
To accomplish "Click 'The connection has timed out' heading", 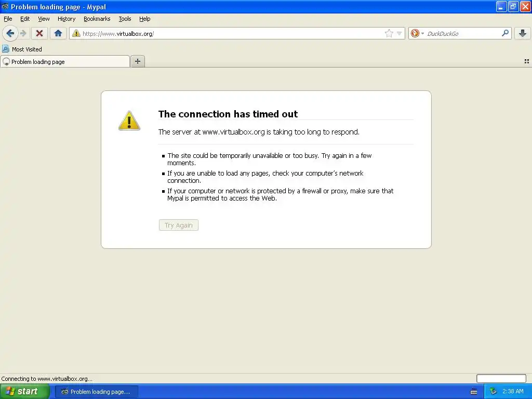I will (x=228, y=114).
